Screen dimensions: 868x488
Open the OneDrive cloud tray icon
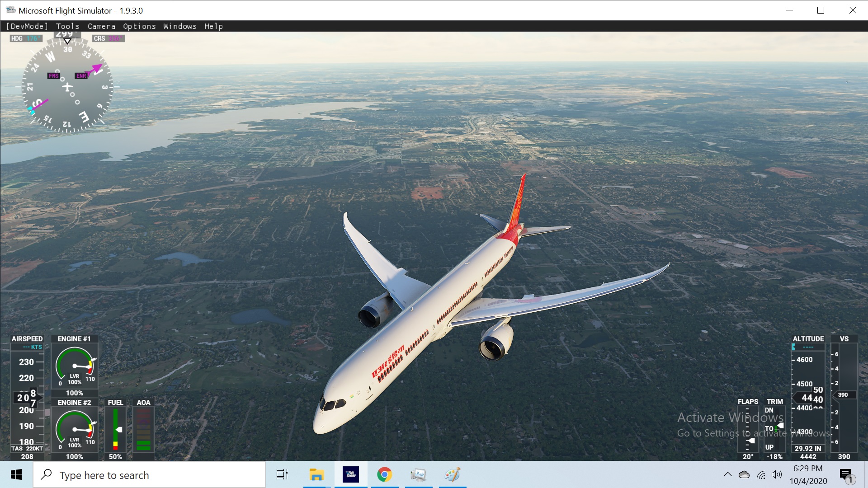click(744, 474)
